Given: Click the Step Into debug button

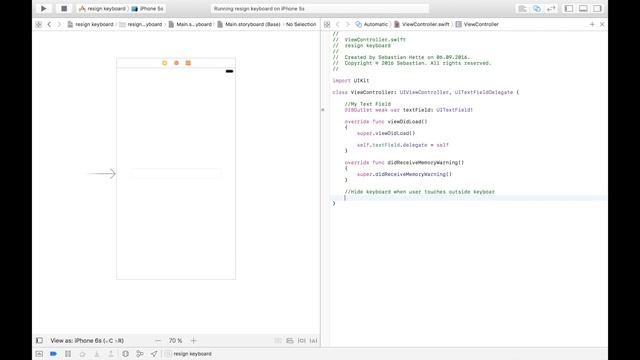Looking at the screenshot, I should tap(96, 354).
